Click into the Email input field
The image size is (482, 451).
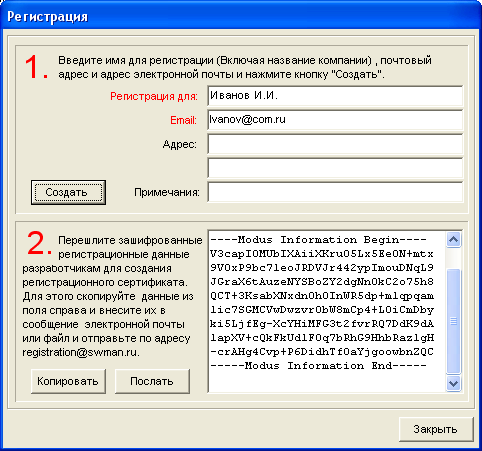click(x=335, y=120)
